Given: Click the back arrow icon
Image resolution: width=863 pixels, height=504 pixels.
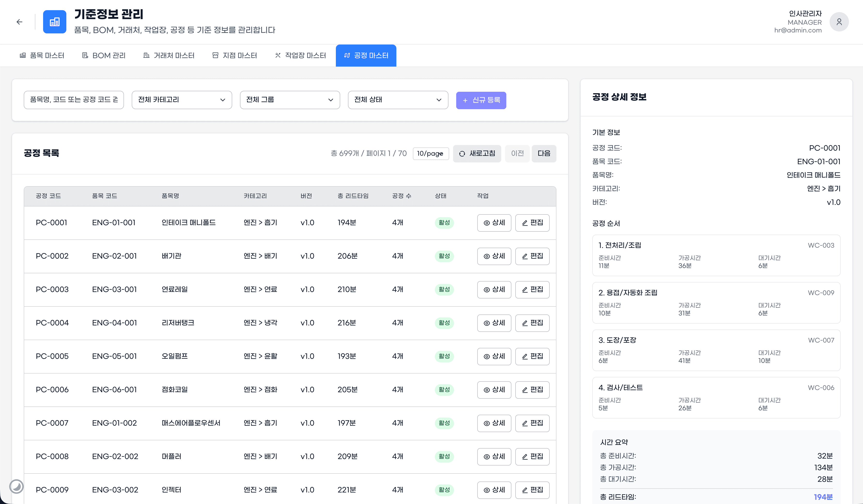Looking at the screenshot, I should click(20, 22).
